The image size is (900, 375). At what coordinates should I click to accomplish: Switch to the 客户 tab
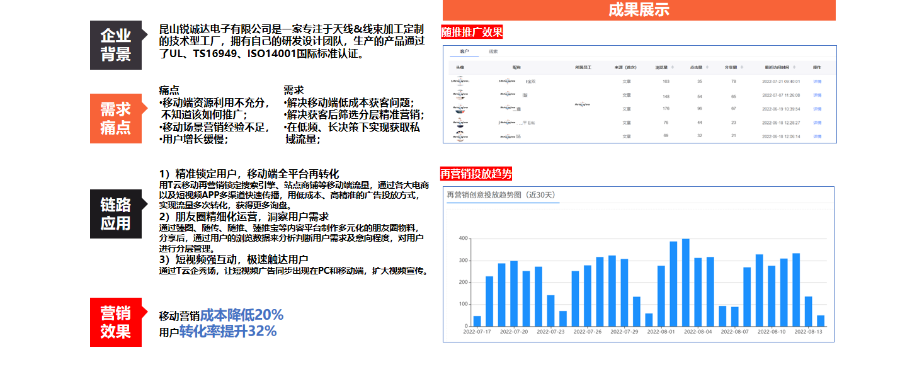tap(465, 51)
